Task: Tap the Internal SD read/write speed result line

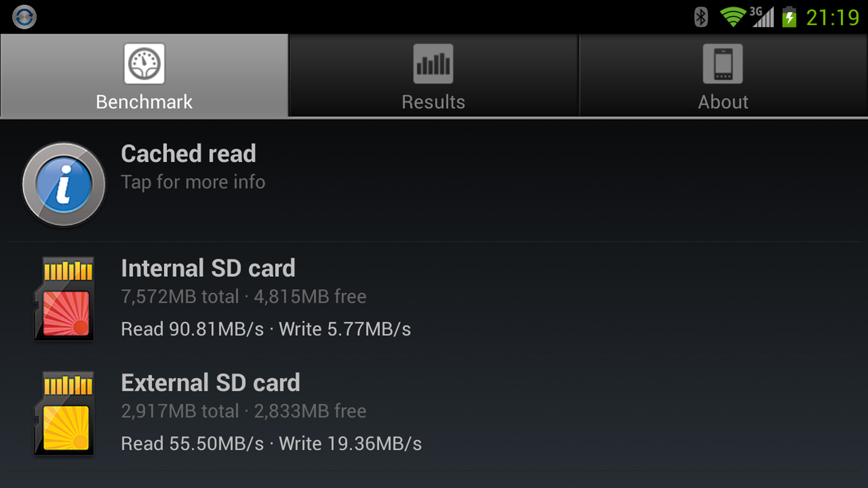Action: click(266, 329)
